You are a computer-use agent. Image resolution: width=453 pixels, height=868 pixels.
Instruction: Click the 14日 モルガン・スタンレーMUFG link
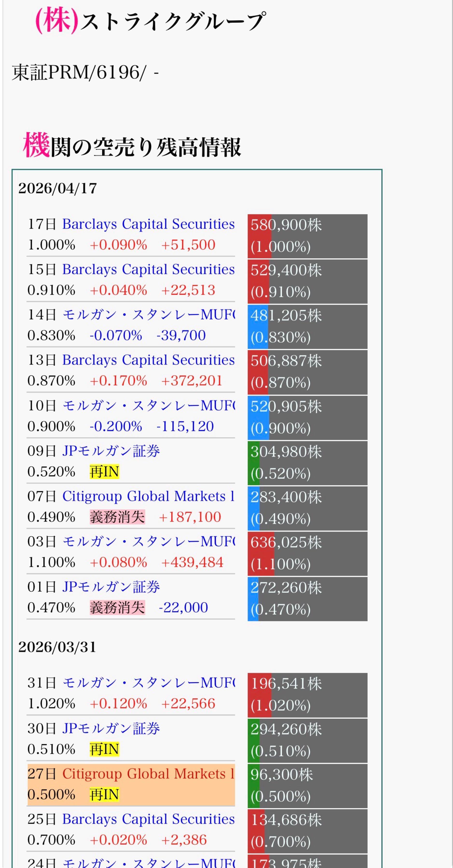[149, 315]
